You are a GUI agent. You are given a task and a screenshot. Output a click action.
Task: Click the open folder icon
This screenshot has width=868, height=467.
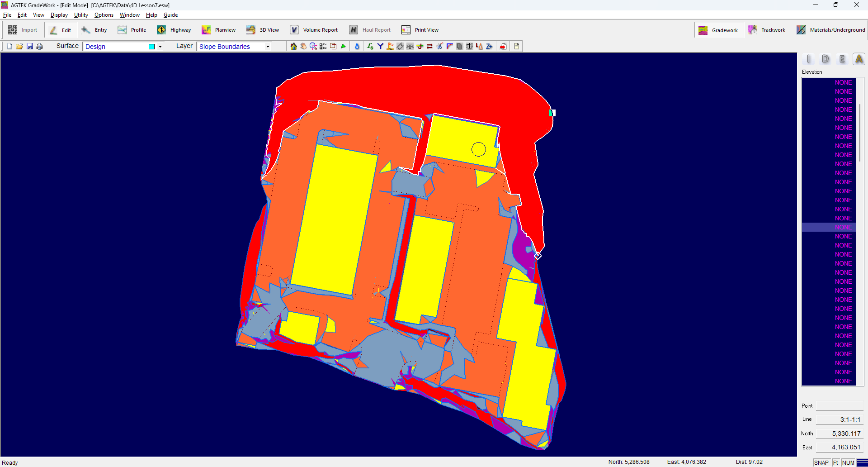tap(19, 46)
